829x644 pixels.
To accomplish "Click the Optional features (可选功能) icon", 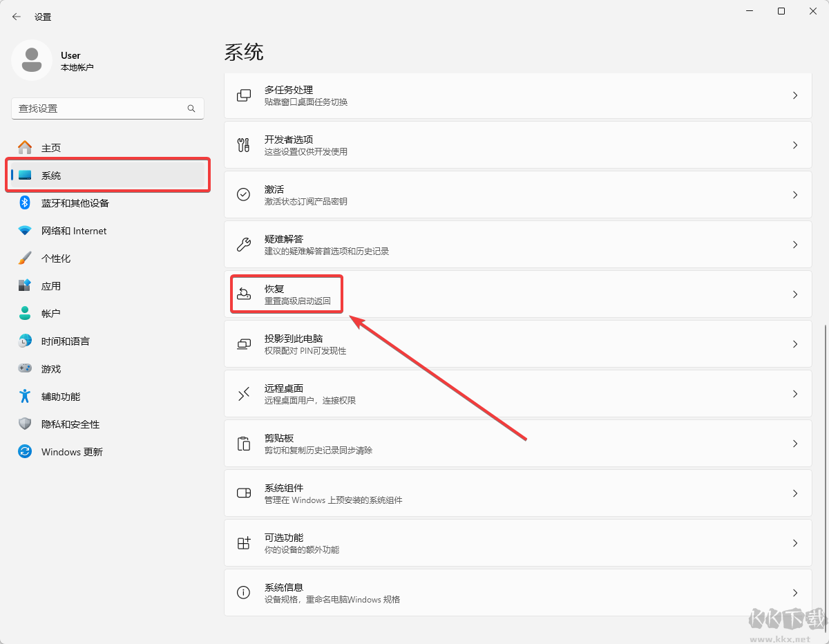I will (x=244, y=543).
